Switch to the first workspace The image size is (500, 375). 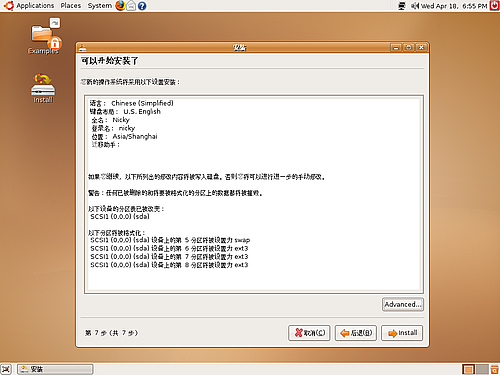pyautogui.click(x=468, y=369)
